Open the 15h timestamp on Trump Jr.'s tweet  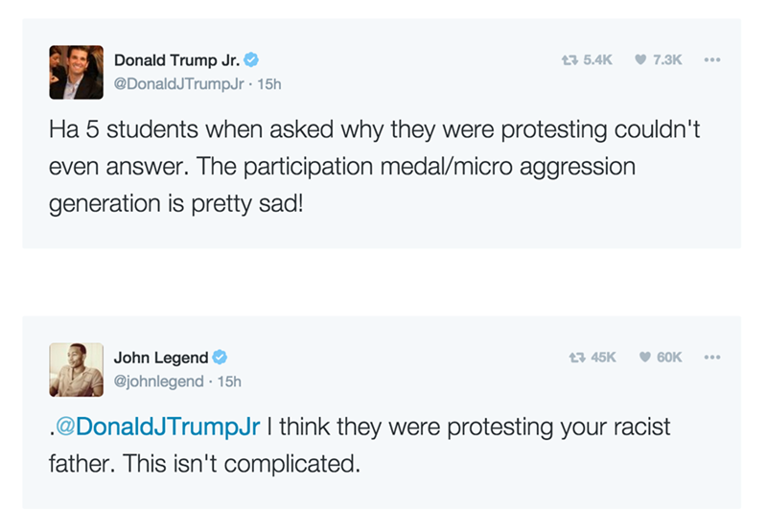click(269, 83)
